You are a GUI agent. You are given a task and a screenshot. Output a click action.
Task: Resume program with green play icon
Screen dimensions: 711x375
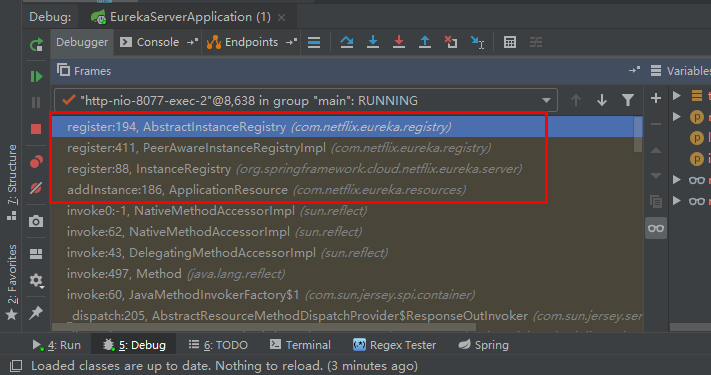(36, 76)
